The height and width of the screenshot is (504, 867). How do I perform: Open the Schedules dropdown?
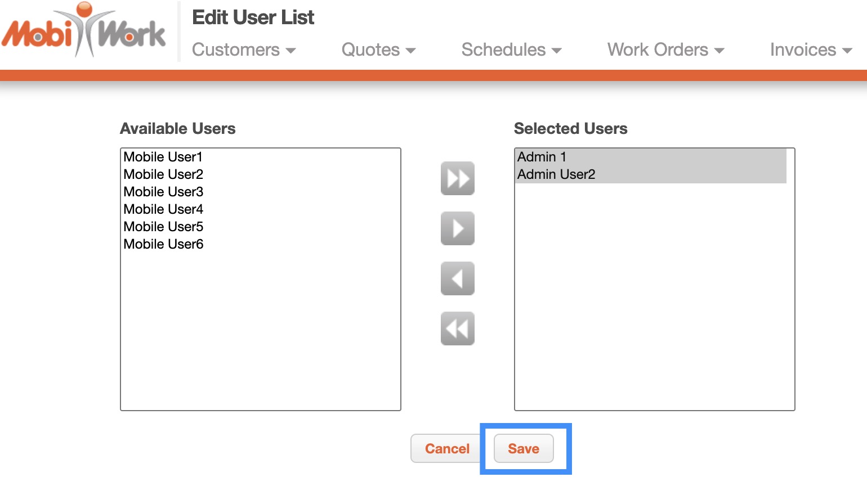coord(511,50)
